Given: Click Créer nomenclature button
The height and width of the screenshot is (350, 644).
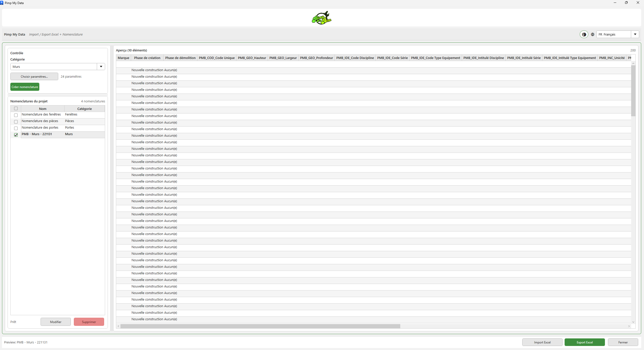Looking at the screenshot, I should point(25,87).
